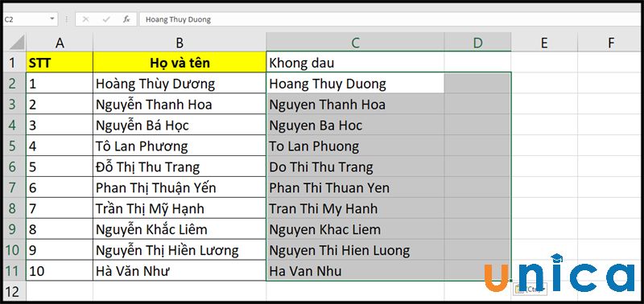Click STT cell with value 10
This screenshot has width=644, height=304.
(60, 271)
